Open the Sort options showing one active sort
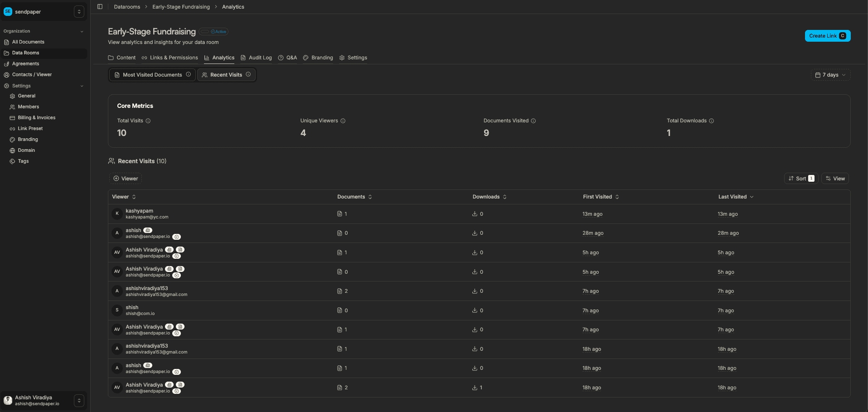Screen dimensions: 868x412 pos(800,178)
